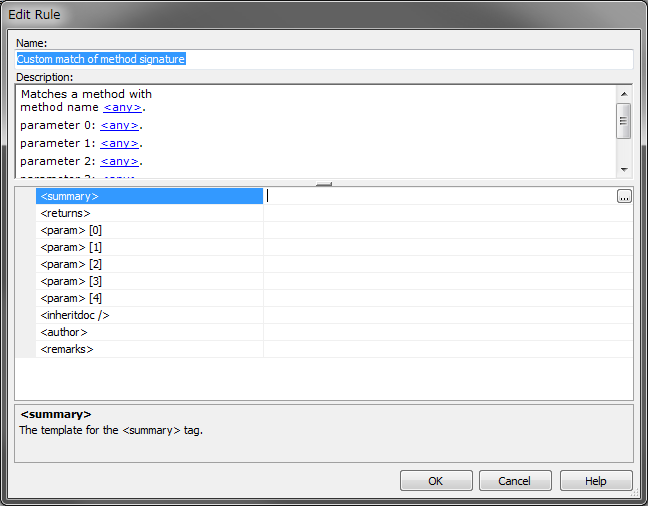This screenshot has height=506, width=648.
Task: Click the description scrollbar down arrow
Action: click(624, 169)
